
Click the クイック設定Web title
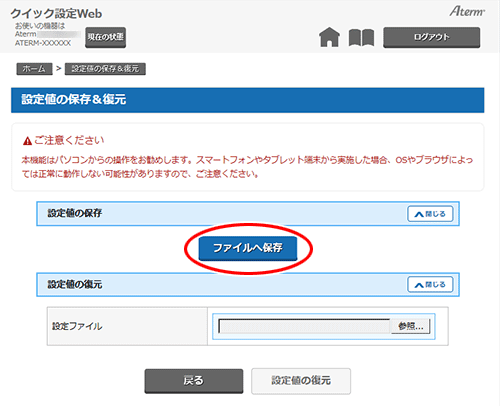pos(56,14)
